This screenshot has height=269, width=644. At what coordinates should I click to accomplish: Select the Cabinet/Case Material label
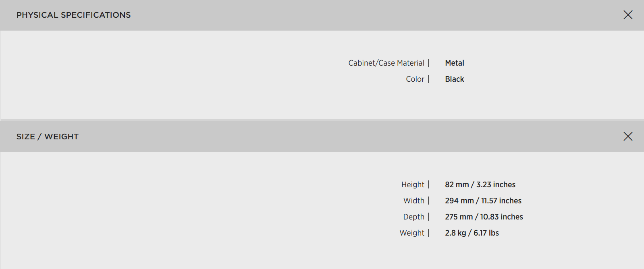pyautogui.click(x=386, y=63)
